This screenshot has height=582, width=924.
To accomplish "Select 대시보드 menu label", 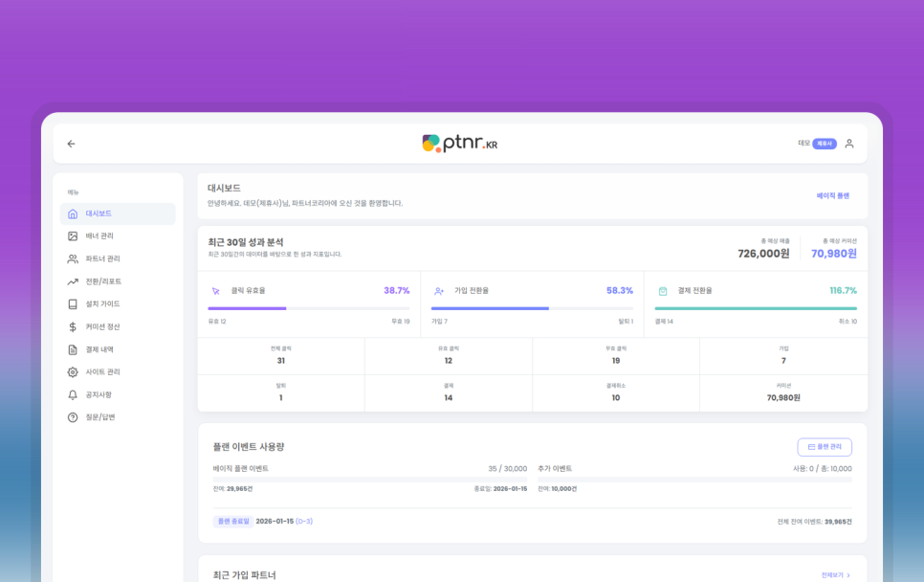I will 99,213.
